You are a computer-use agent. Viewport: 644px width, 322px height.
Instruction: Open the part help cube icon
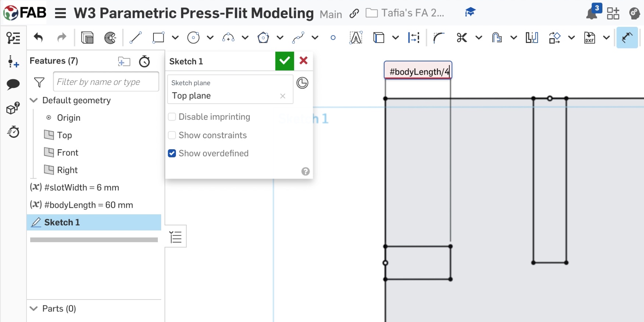pos(13,108)
